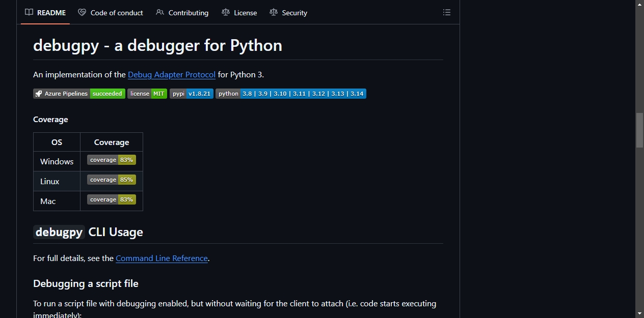Click the people icon beside Contributing
Viewport: 644px width, 318px height.
coord(160,12)
